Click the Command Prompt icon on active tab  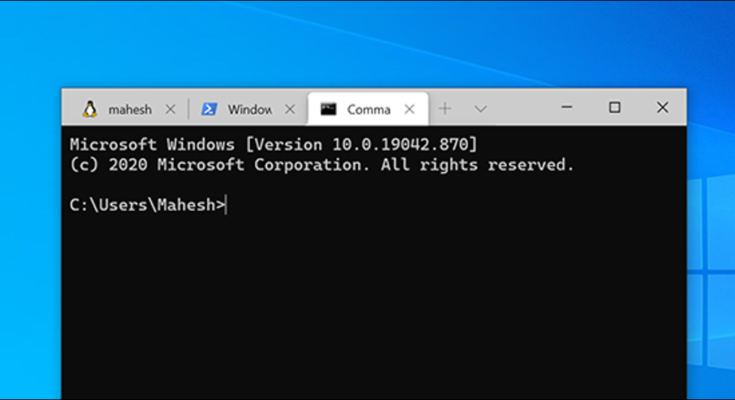328,109
